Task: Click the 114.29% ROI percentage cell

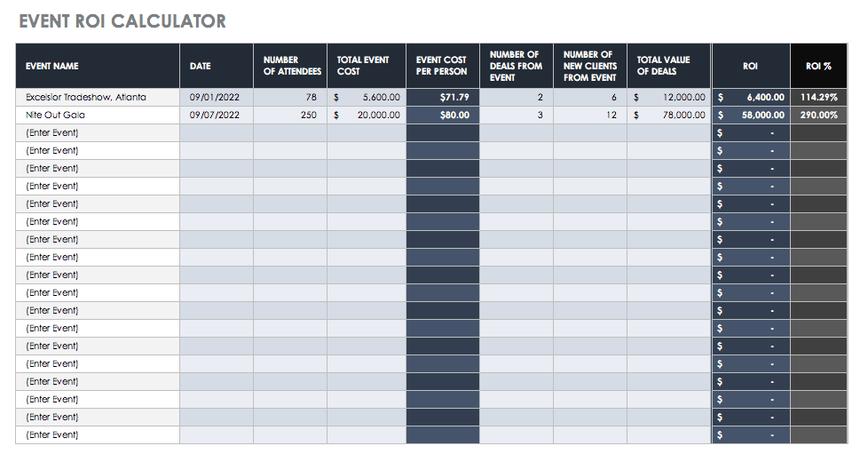Action: pos(818,97)
